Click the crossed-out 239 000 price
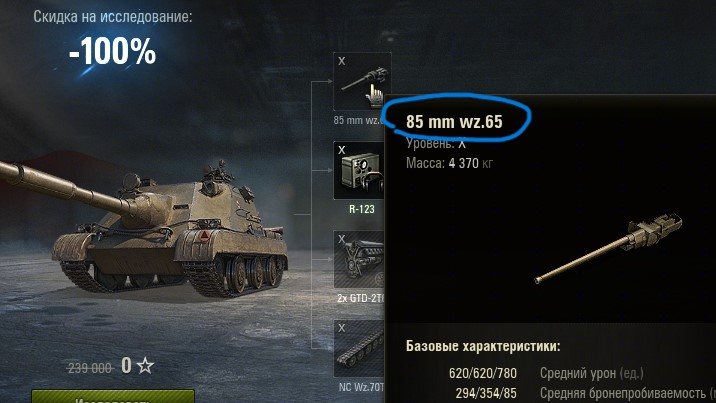716x403 pixels. tap(90, 368)
